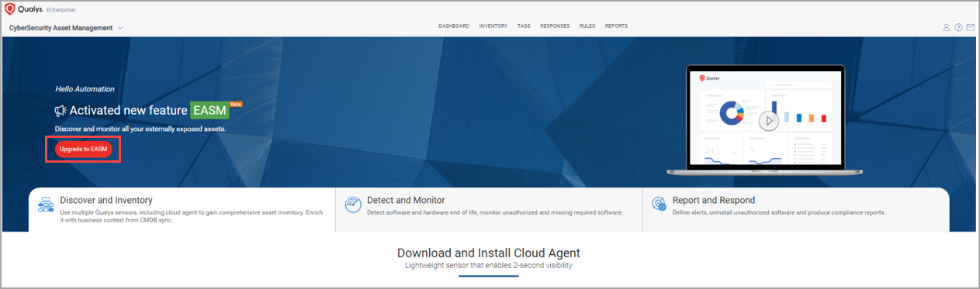Click the help question mark icon
The image size is (980, 289).
pyautogui.click(x=958, y=27)
